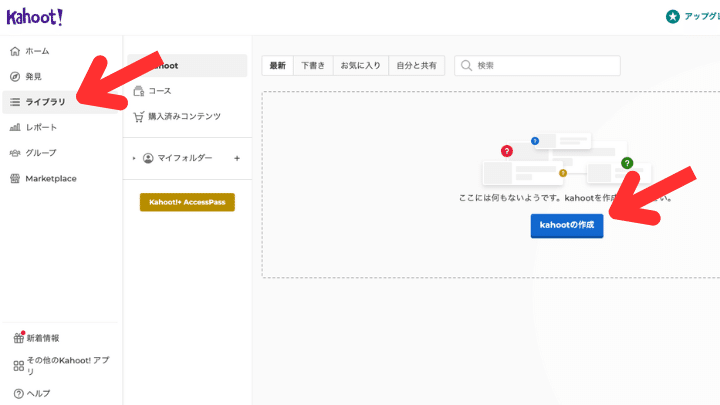Click the Marketplace store icon
The width and height of the screenshot is (720, 405).
pos(15,179)
